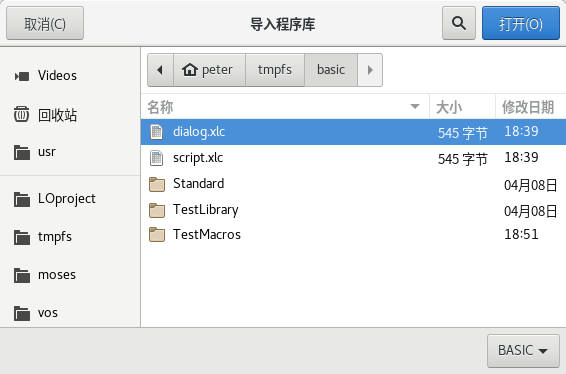Advance path bar with right arrow

[x=370, y=70]
